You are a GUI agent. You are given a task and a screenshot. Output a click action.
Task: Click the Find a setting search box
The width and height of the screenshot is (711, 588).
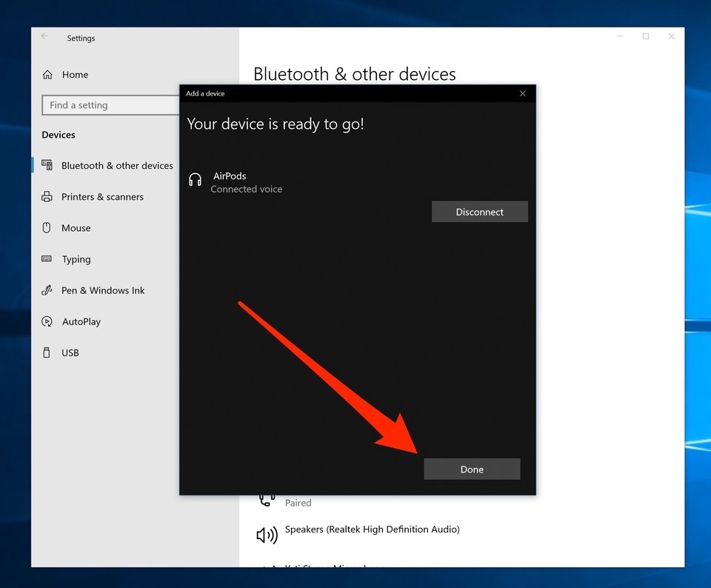tap(110, 105)
